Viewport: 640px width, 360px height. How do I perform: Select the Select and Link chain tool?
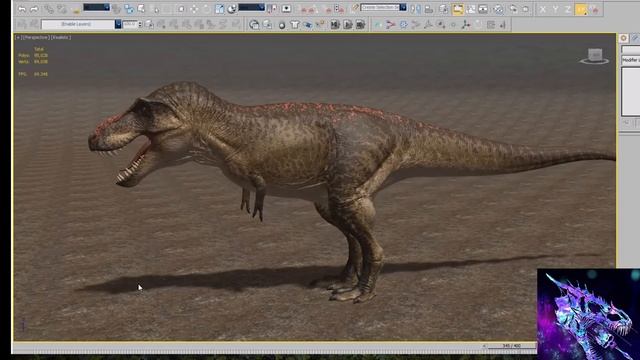click(x=49, y=9)
